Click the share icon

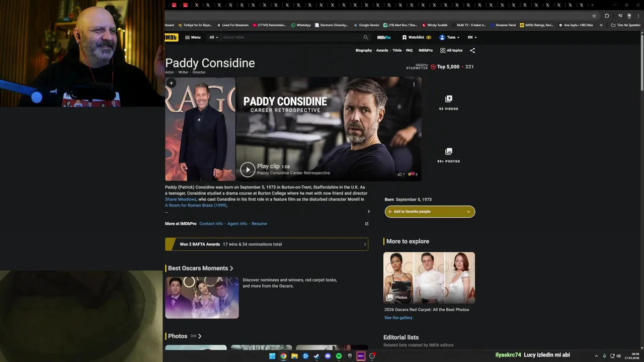pos(472,50)
